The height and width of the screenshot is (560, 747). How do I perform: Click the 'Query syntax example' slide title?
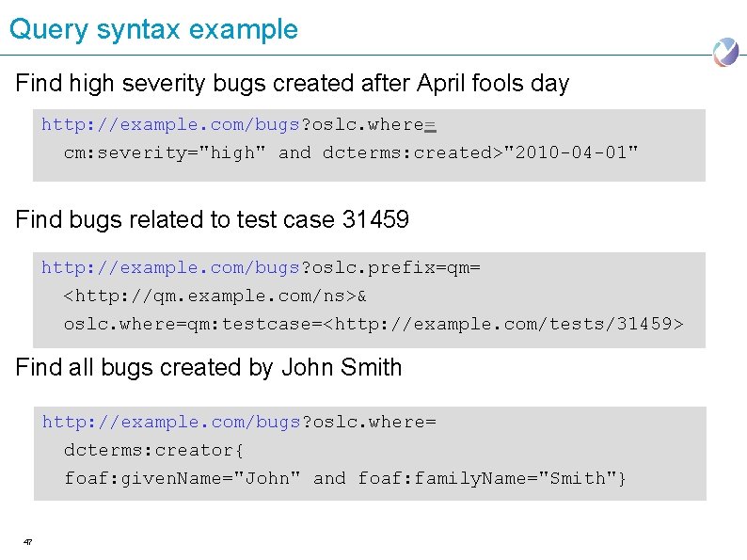[153, 30]
